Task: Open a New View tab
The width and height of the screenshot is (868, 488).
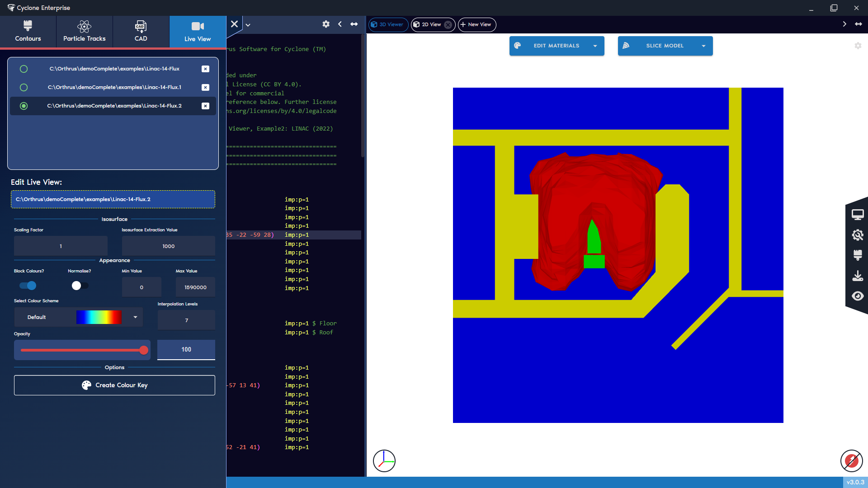Action: (x=476, y=24)
